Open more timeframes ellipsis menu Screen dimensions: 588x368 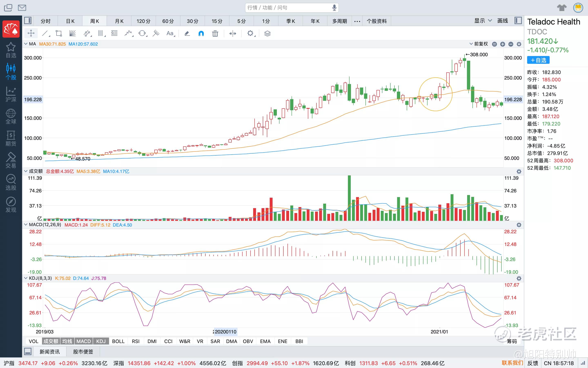tap(357, 21)
